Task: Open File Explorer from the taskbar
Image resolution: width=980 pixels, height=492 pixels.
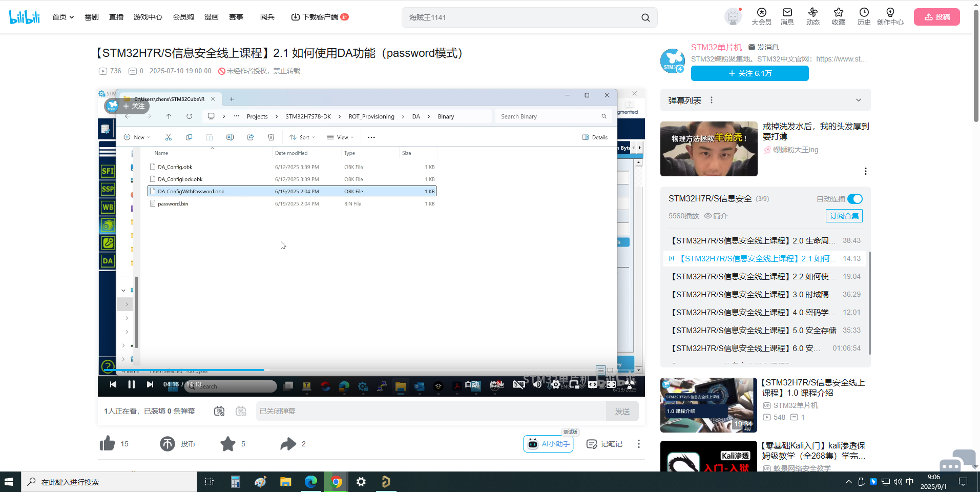Action: [x=286, y=482]
